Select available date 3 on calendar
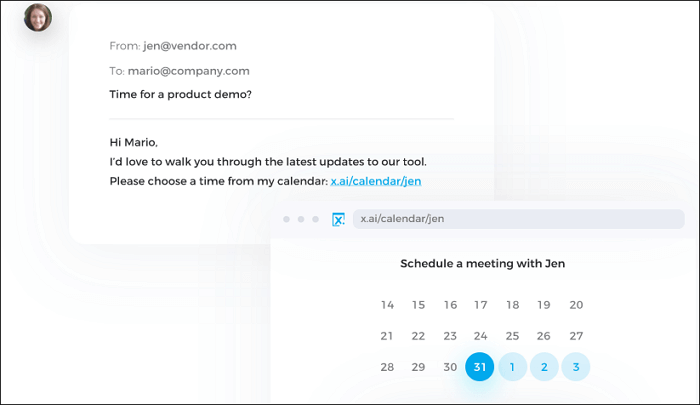The image size is (700, 405). click(x=576, y=367)
